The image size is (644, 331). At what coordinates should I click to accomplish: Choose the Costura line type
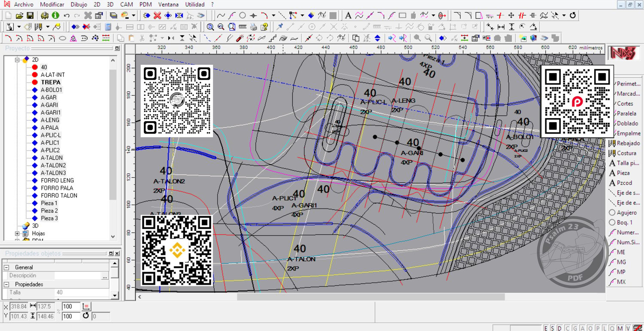pos(623,153)
